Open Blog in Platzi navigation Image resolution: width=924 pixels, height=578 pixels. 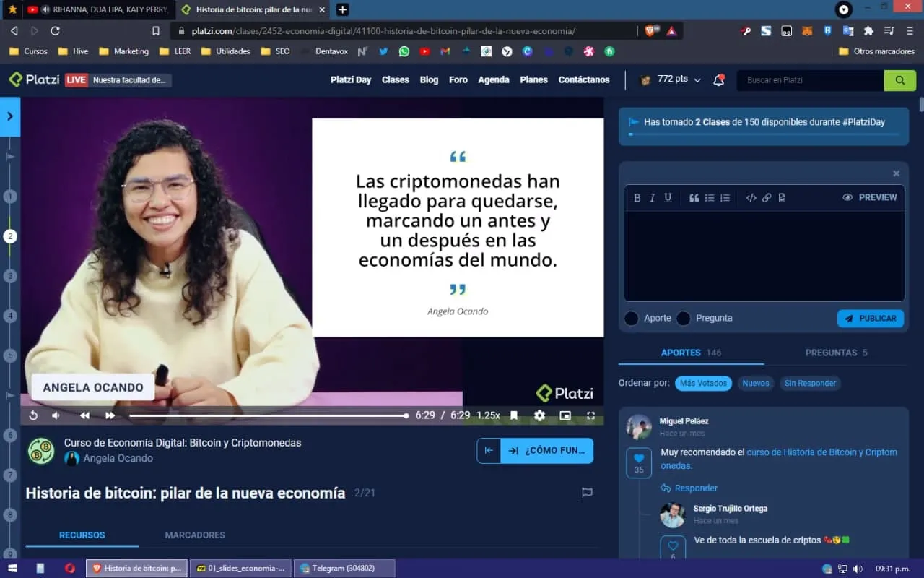coord(429,80)
